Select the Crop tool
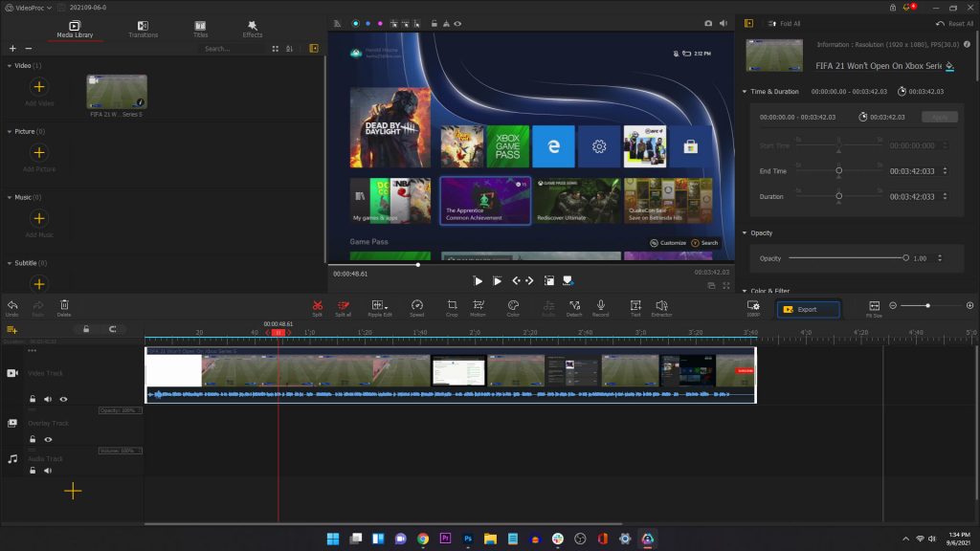Viewport: 980px width, 551px height. pyautogui.click(x=452, y=307)
